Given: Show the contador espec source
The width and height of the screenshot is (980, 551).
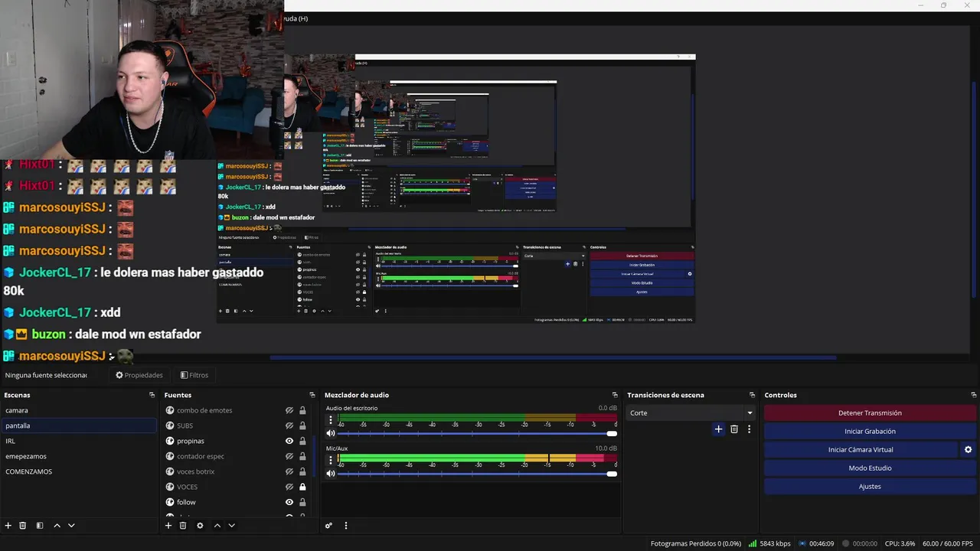Looking at the screenshot, I should [x=289, y=456].
